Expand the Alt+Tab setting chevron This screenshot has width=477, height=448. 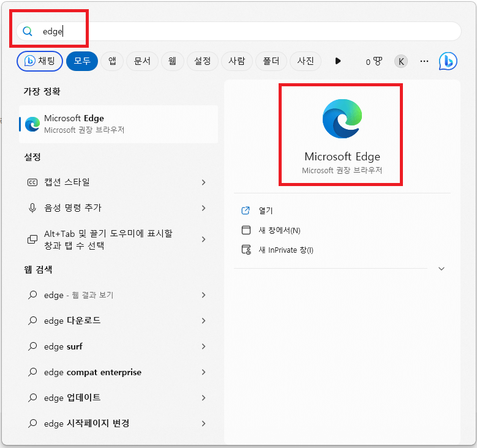(x=203, y=239)
